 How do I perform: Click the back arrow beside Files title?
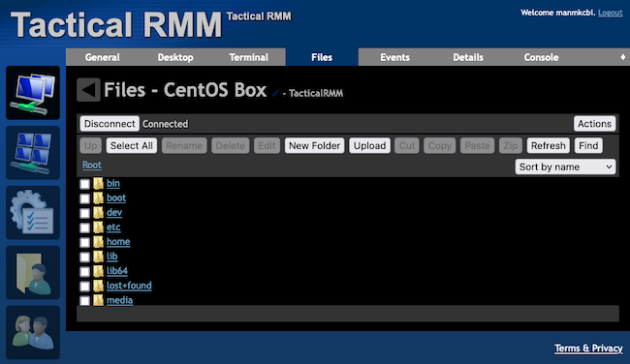[x=88, y=89]
